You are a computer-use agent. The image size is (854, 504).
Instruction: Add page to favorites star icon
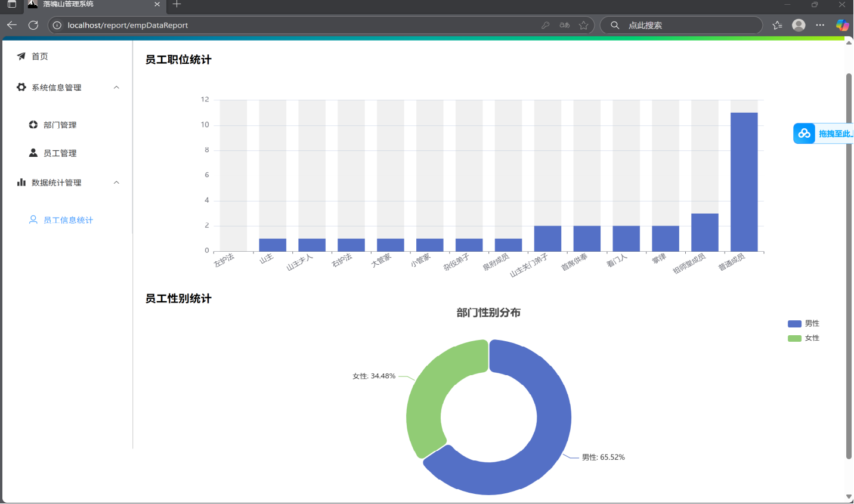pyautogui.click(x=584, y=25)
